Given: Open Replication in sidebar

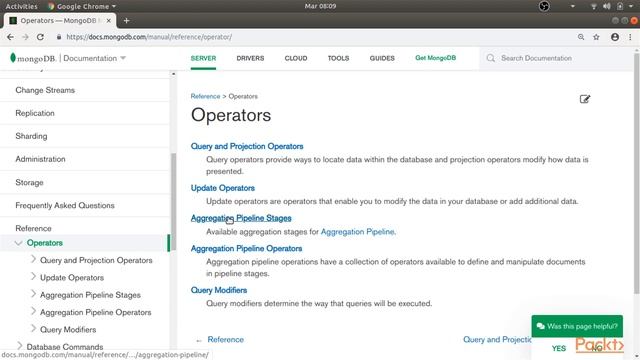Looking at the screenshot, I should point(35,113).
